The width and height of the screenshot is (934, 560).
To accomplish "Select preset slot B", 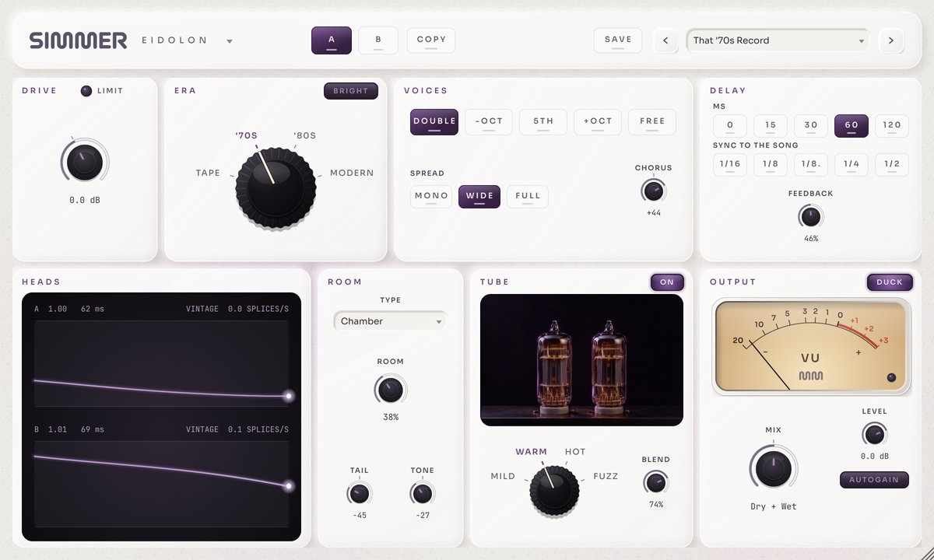I will point(378,40).
